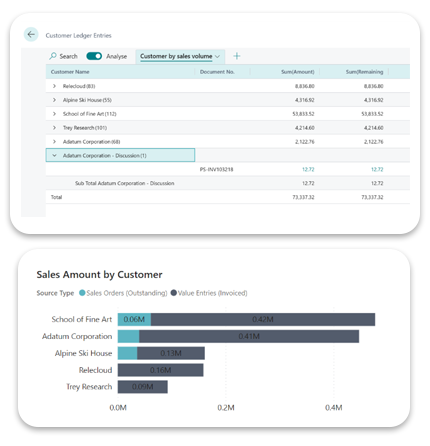Click the Sales Orders (Outstanding) legend swatch
This screenshot has height=446, width=430.
[82, 293]
